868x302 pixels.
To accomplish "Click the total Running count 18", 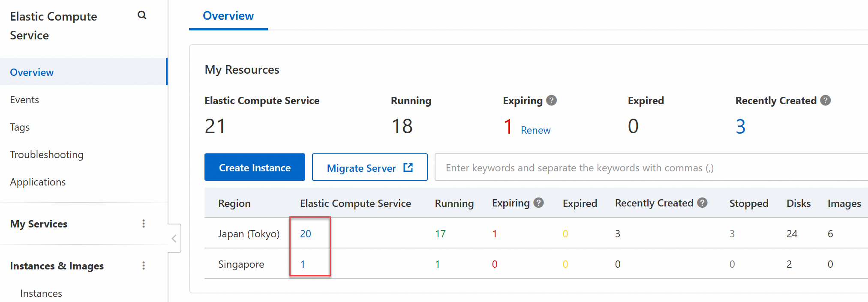I will [x=402, y=126].
